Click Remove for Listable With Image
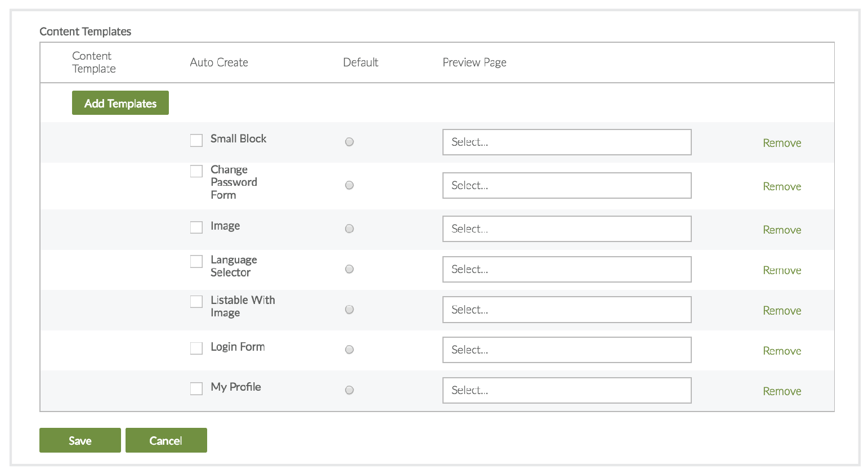Image resolution: width=868 pixels, height=474 pixels. tap(782, 311)
